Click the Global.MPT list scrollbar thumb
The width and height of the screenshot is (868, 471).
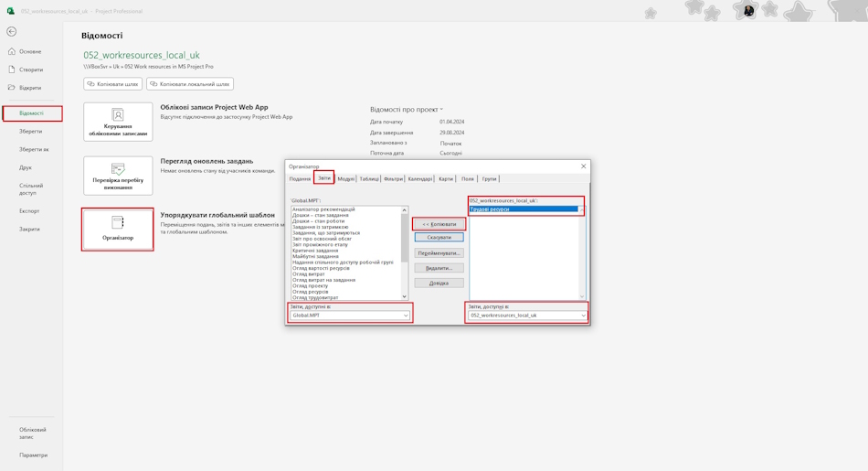pos(405,237)
